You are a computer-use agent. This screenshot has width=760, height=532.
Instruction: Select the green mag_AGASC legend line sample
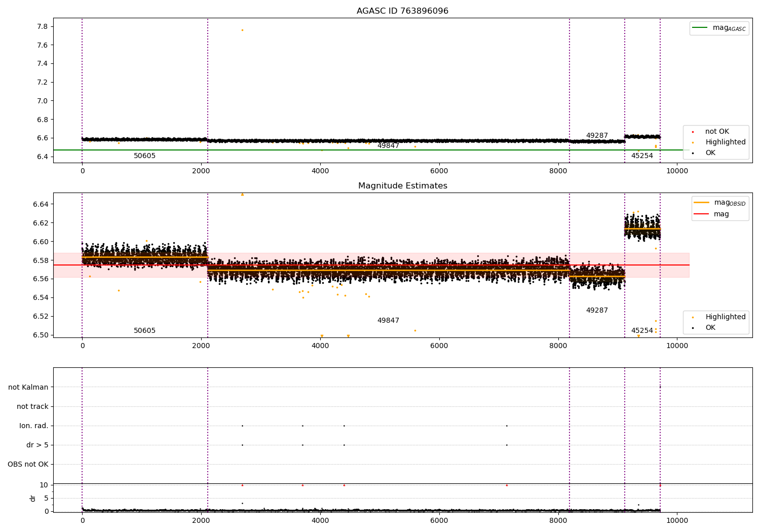pyautogui.click(x=700, y=28)
